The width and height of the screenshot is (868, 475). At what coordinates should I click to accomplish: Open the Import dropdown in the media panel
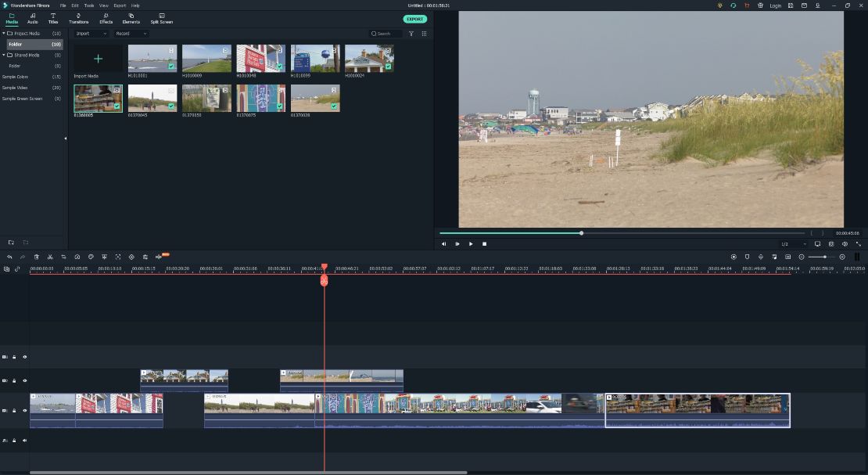point(91,34)
